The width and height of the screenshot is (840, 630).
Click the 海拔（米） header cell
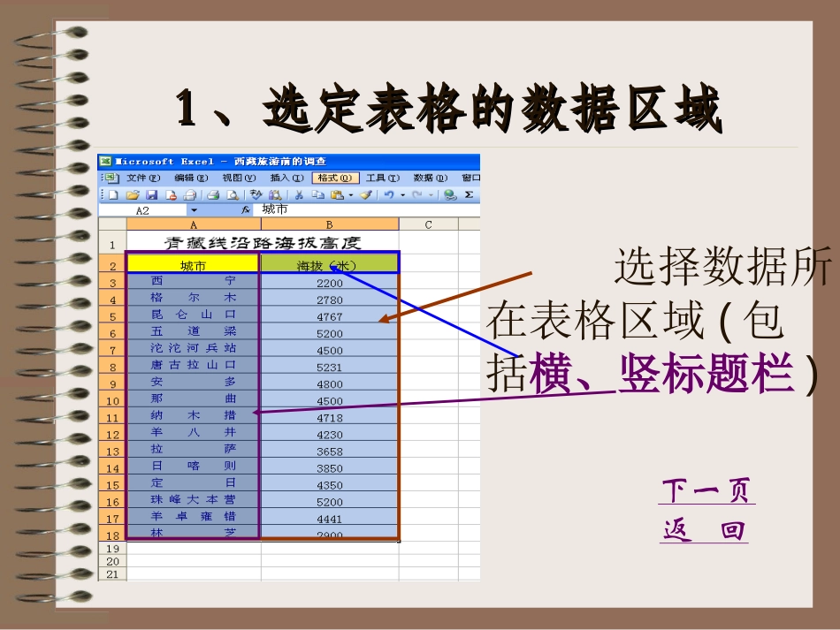(x=330, y=264)
